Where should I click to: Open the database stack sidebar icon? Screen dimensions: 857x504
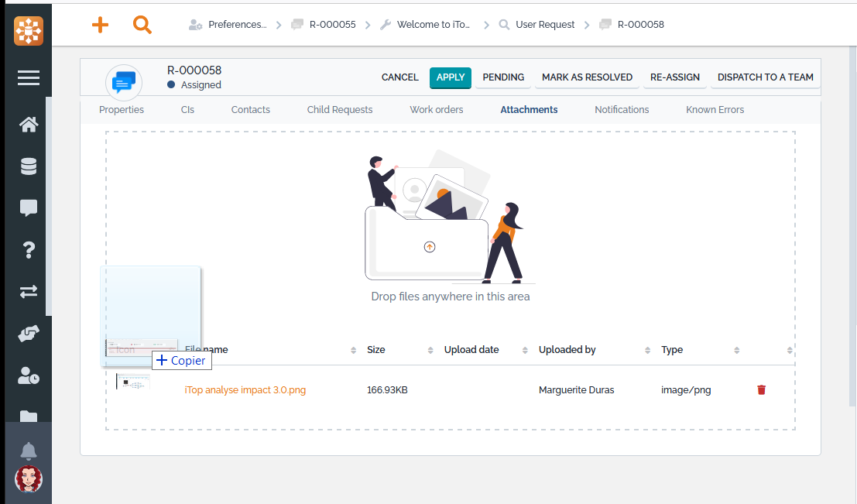click(x=29, y=166)
